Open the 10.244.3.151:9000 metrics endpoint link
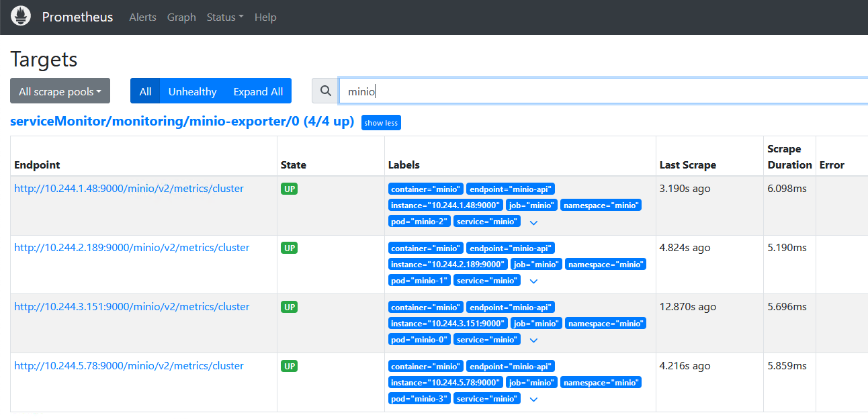The height and width of the screenshot is (419, 868). 132,307
